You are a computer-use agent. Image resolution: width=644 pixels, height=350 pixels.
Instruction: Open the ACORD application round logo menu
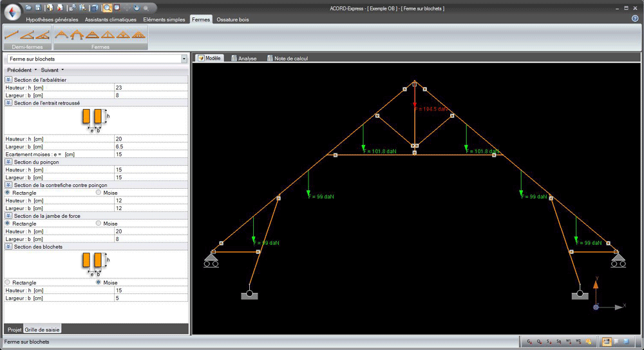tap(12, 12)
